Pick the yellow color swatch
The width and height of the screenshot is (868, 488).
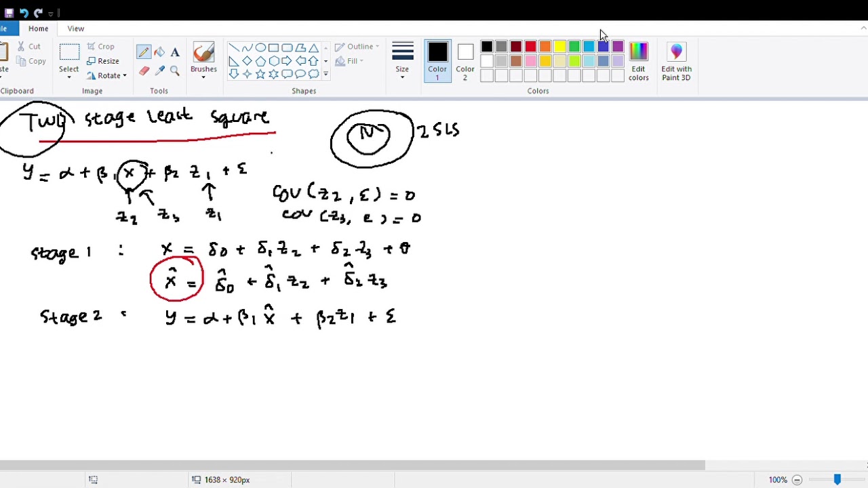559,47
